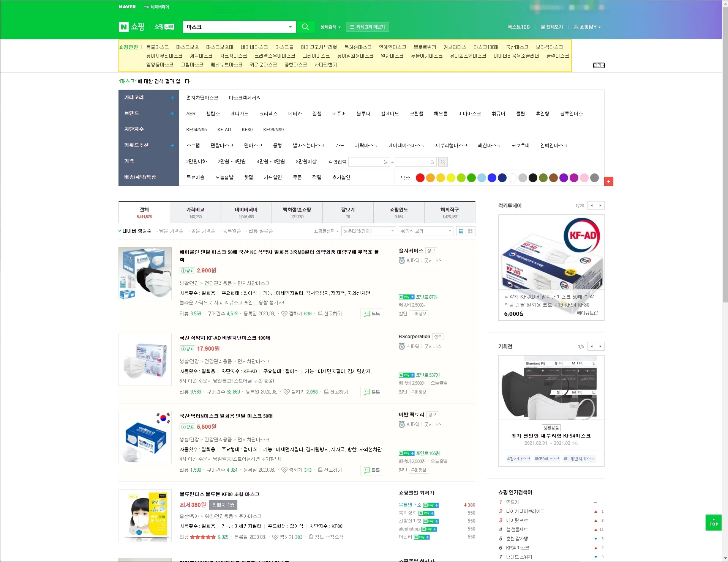The height and width of the screenshot is (562, 728).
Task: Toggle 오늘출발 filter
Action: 224,178
